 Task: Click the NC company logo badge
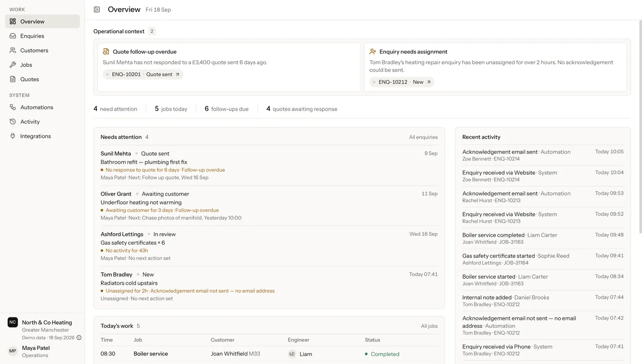click(13, 322)
